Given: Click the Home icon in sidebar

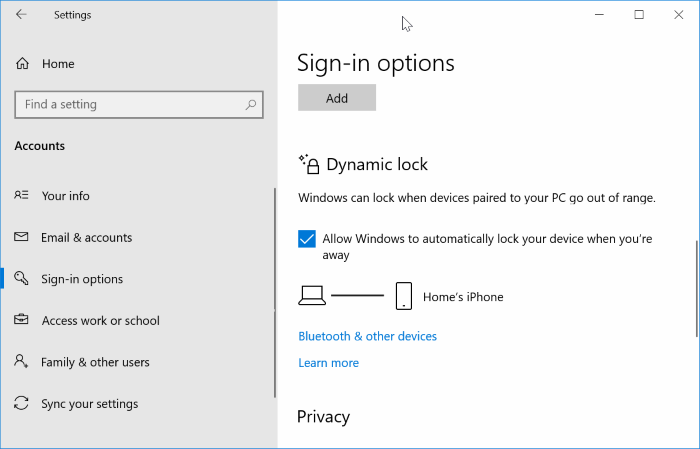Looking at the screenshot, I should coord(22,64).
